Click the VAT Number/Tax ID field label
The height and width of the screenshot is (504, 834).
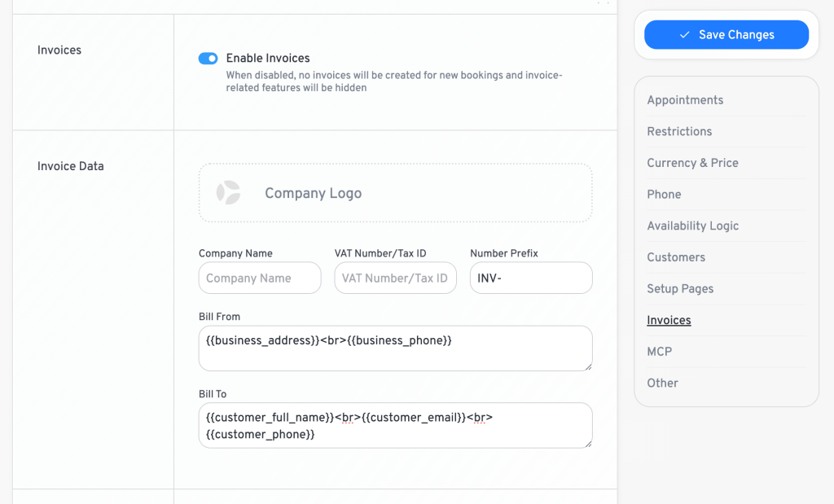pyautogui.click(x=380, y=253)
